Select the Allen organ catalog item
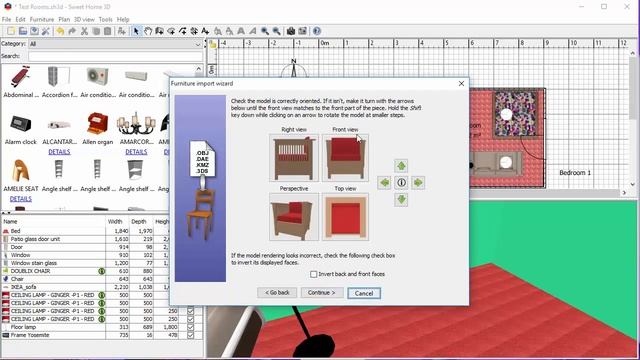The width and height of the screenshot is (640, 360). (x=98, y=128)
